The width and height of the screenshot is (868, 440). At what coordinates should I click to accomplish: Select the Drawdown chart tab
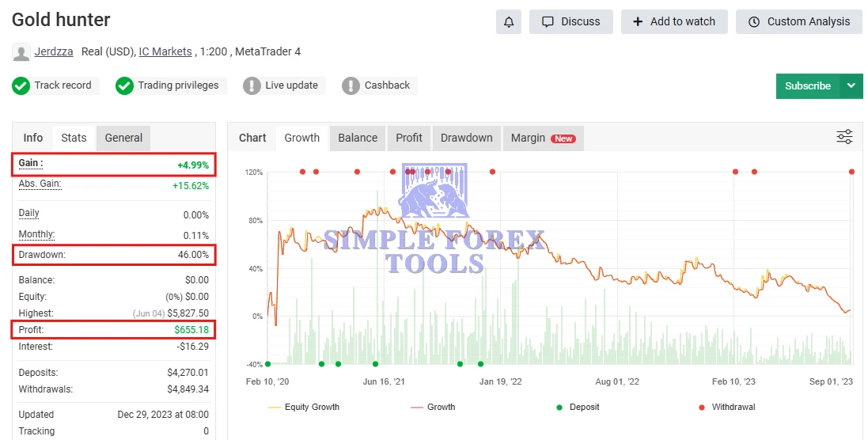(x=467, y=138)
